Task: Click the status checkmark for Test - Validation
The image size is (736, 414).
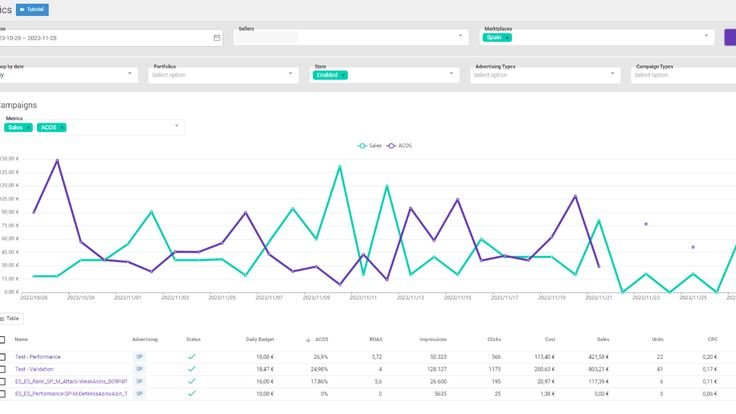Action: [192, 370]
